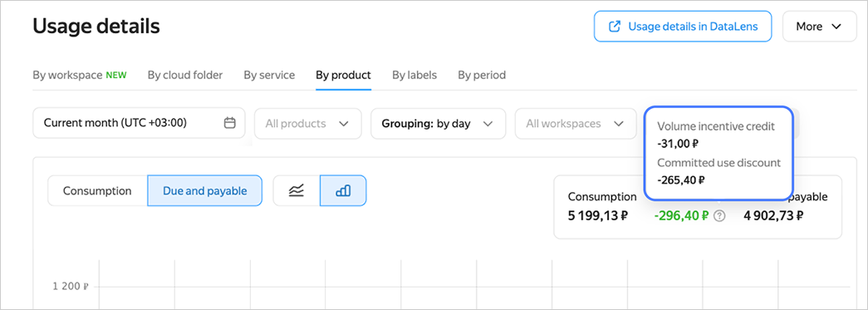Click the NEW badge beside By workspace
The height and width of the screenshot is (310, 868).
tap(116, 75)
